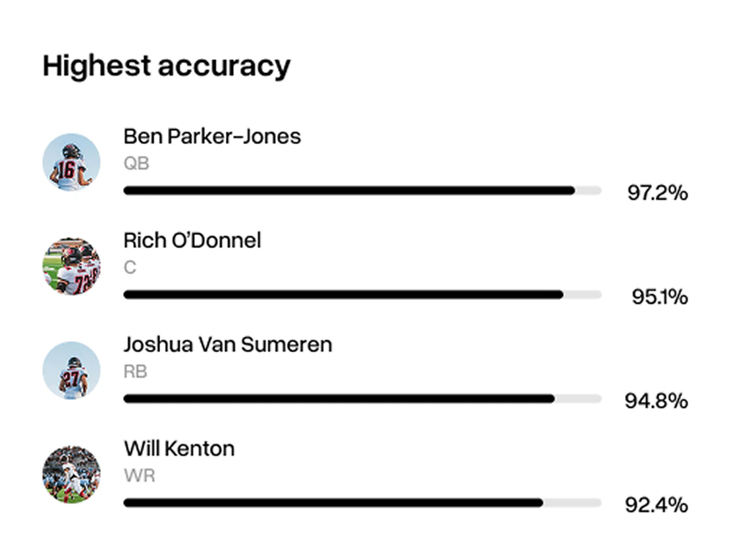Screen dimensions: 731x560
Task: Open Ben Parker-Jones player name
Action: click(x=212, y=137)
